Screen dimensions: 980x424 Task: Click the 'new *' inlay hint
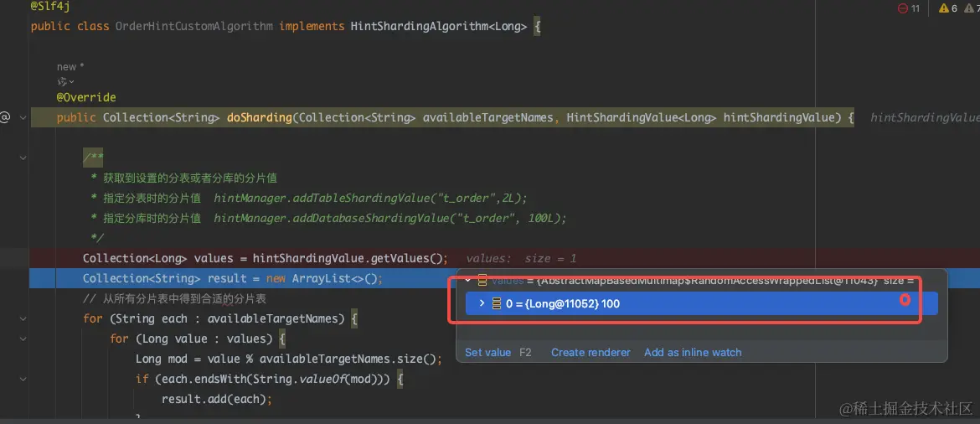(x=70, y=67)
